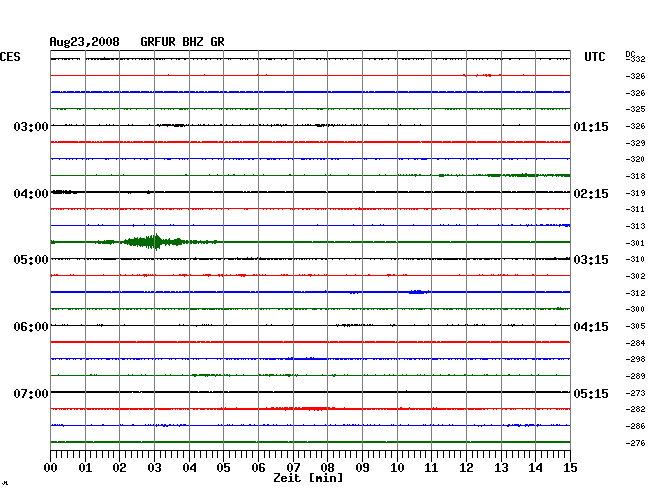The width and height of the screenshot is (650, 494).
Task: Click the 03:15 UTC time label
Action: point(591,260)
